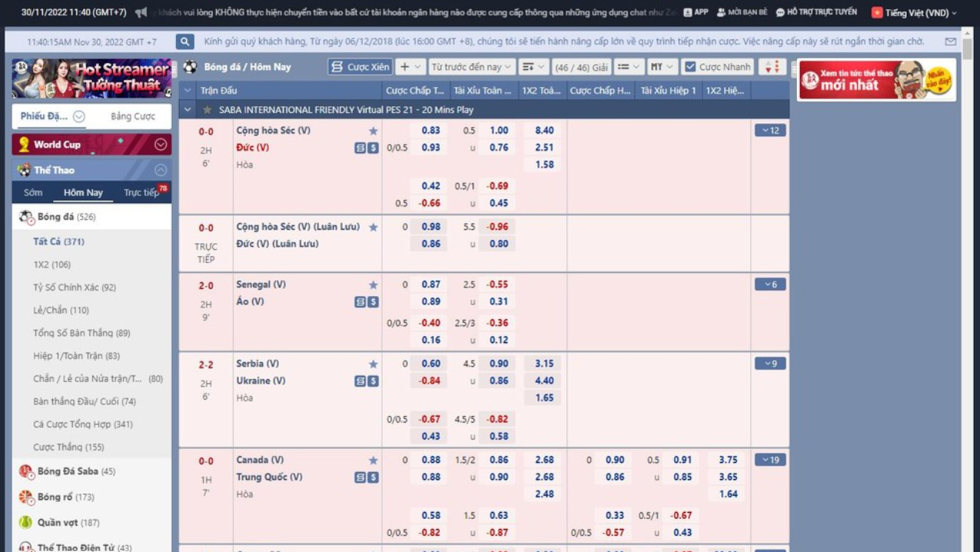Click the search magnifier icon
The width and height of the screenshot is (980, 552).
(184, 42)
